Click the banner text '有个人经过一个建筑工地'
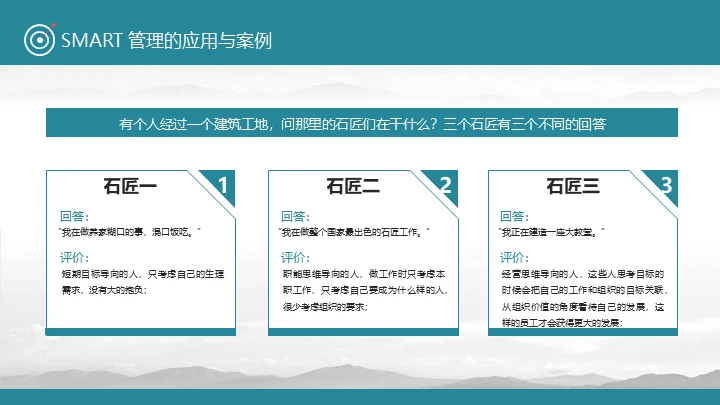720x405 pixels. click(193, 124)
